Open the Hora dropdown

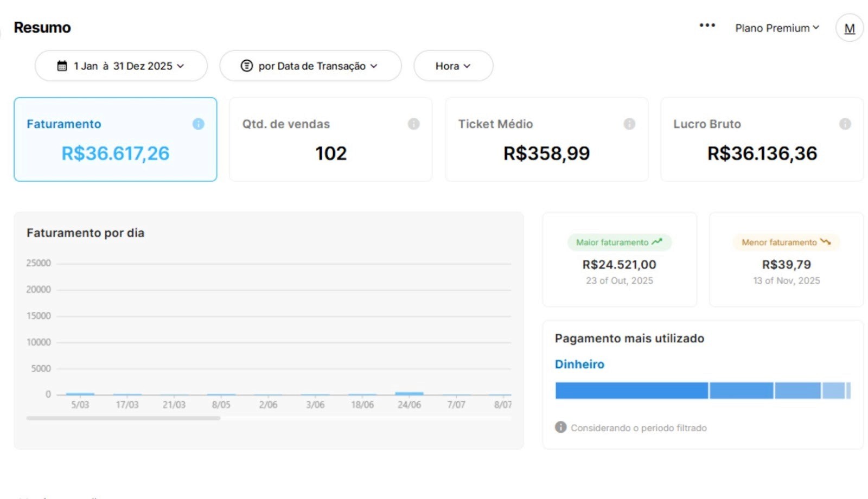pos(453,66)
